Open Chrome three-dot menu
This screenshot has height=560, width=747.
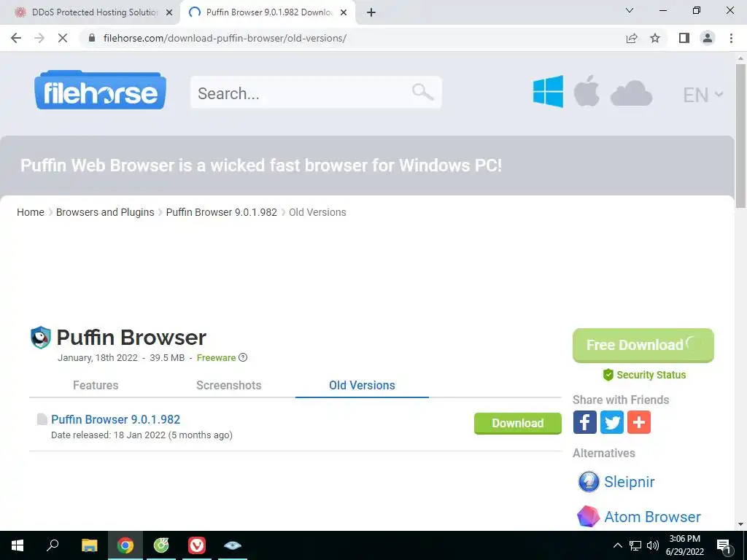coord(731,38)
